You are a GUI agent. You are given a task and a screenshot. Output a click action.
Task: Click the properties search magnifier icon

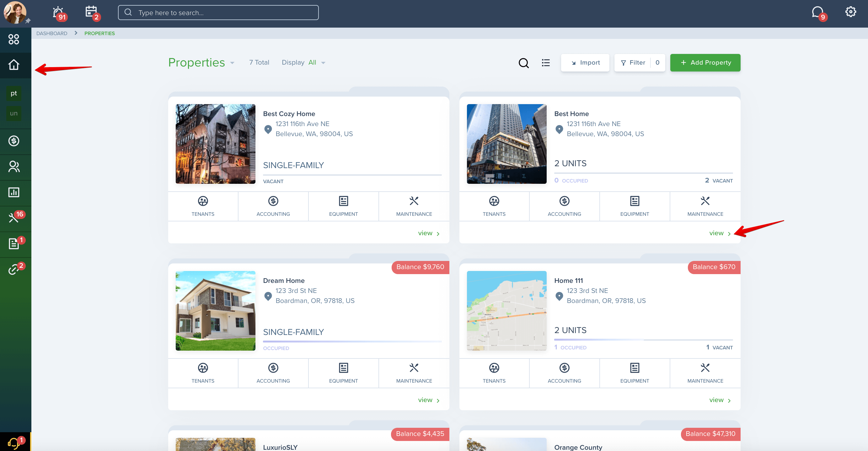pos(523,63)
